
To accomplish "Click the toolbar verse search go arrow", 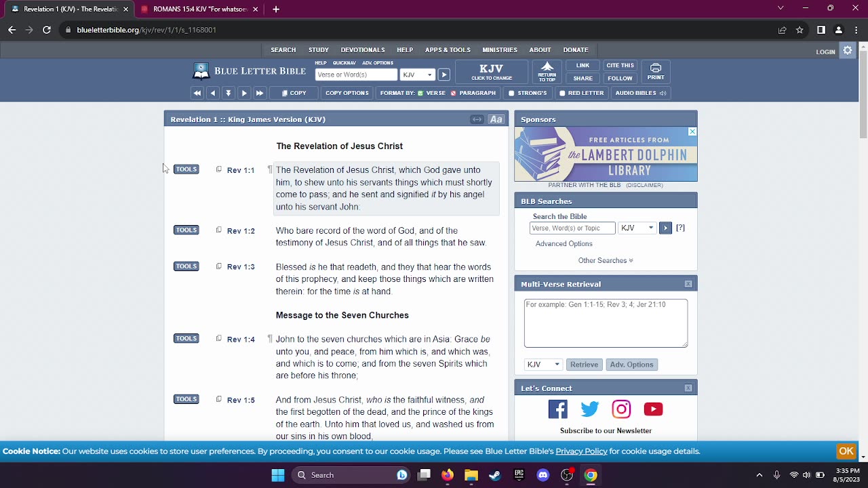I will [x=443, y=75].
